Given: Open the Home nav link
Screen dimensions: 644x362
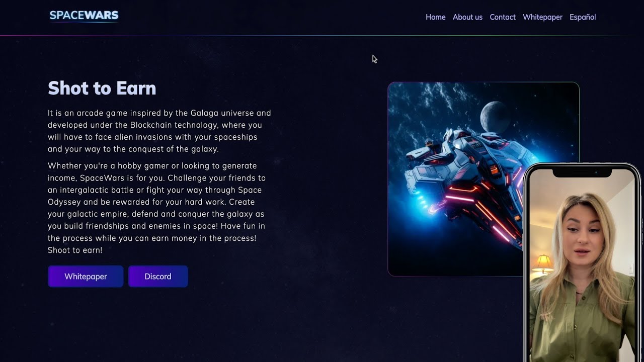Looking at the screenshot, I should [435, 17].
